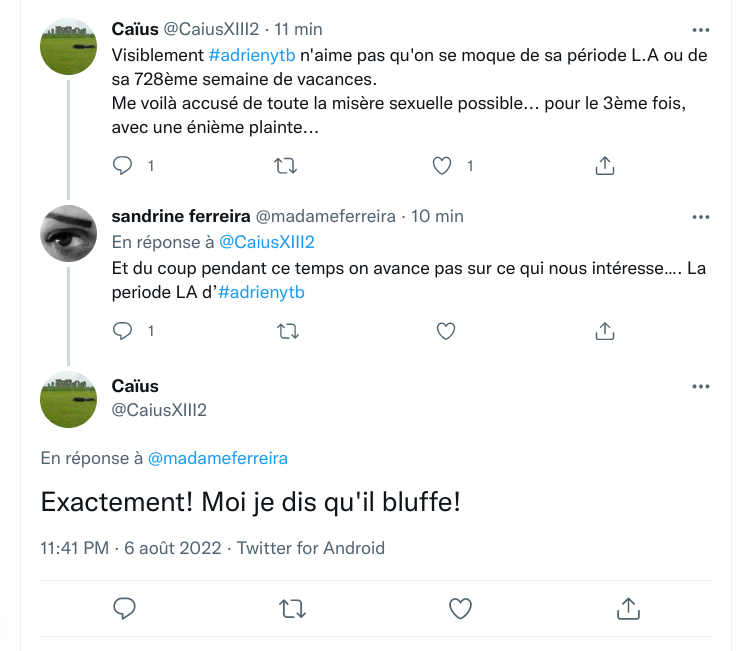Retweet the main "Exactement!" tweet
This screenshot has width=753, height=651.
point(292,607)
